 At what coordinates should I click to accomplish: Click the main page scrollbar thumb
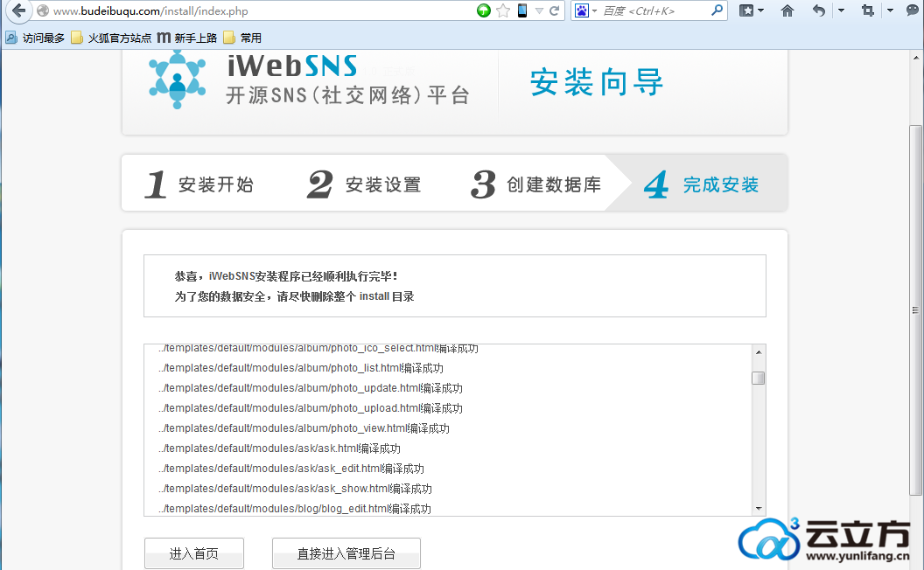pyautogui.click(x=916, y=309)
